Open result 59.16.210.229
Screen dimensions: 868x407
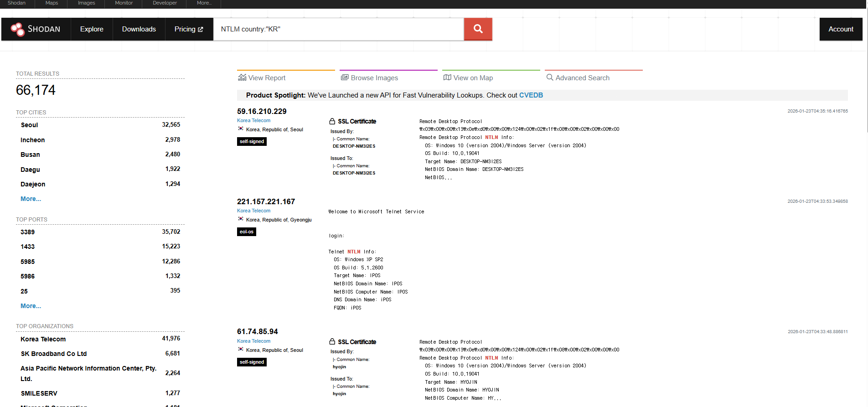[x=262, y=111]
